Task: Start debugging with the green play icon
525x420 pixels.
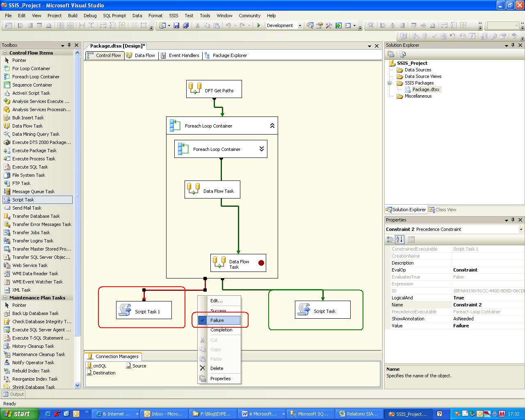Action: point(258,25)
